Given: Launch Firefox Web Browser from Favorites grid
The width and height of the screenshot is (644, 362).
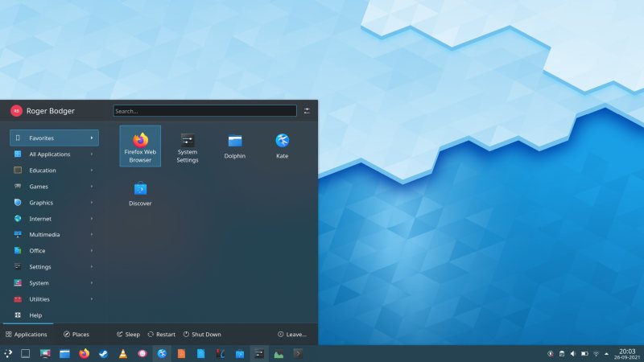Looking at the screenshot, I should (140, 146).
